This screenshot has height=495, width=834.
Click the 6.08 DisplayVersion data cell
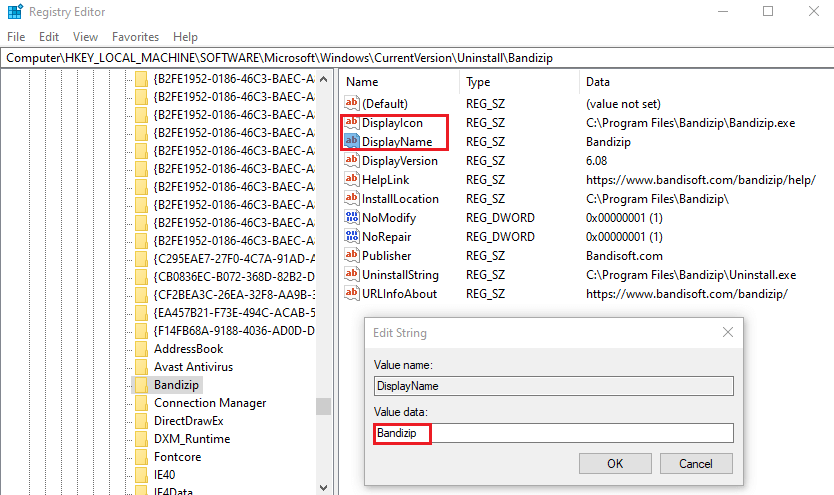[596, 161]
